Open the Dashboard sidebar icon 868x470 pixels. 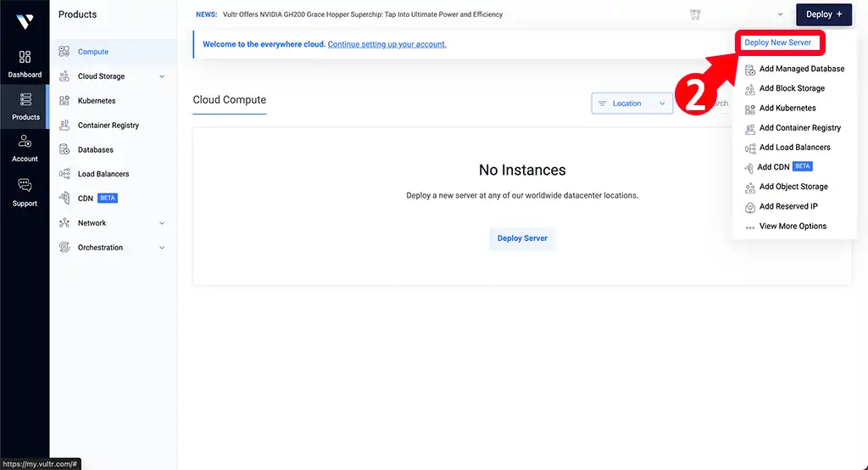point(25,57)
